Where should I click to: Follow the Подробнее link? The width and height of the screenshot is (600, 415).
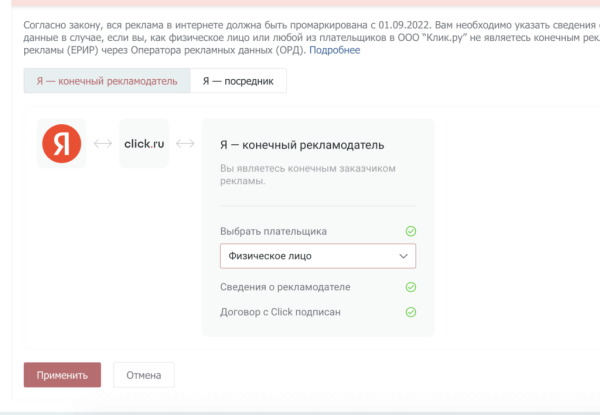[x=336, y=49]
